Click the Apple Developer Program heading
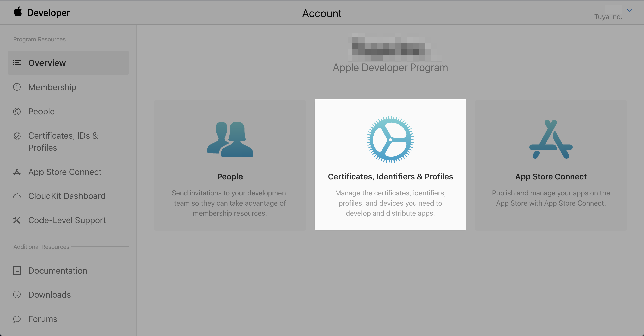 [x=390, y=68]
